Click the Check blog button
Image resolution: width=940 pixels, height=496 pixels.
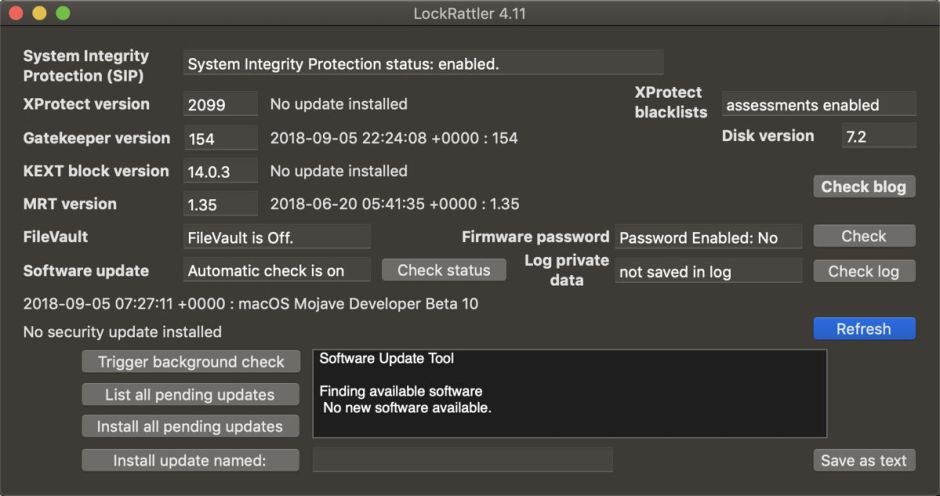(863, 187)
